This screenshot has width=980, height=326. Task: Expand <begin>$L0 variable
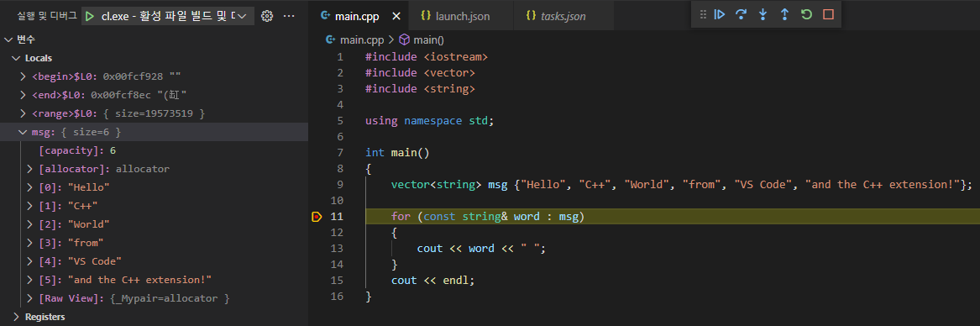click(24, 77)
